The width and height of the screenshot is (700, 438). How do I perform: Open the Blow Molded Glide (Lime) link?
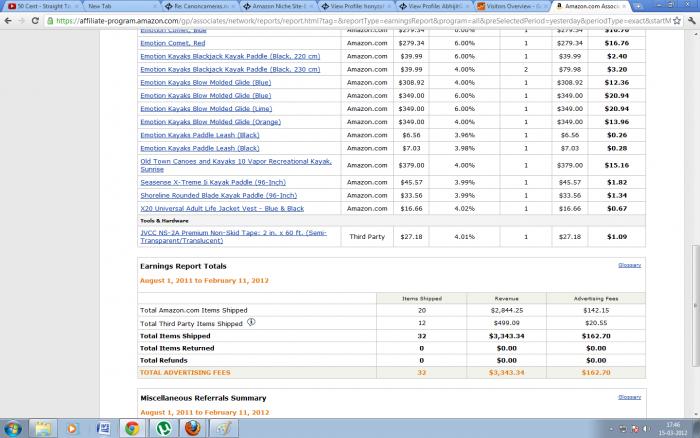[x=206, y=108]
